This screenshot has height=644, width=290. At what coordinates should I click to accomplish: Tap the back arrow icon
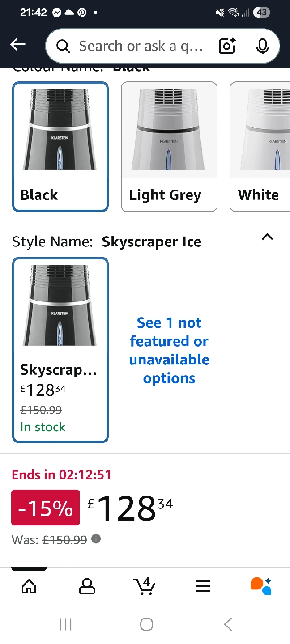[x=18, y=45]
